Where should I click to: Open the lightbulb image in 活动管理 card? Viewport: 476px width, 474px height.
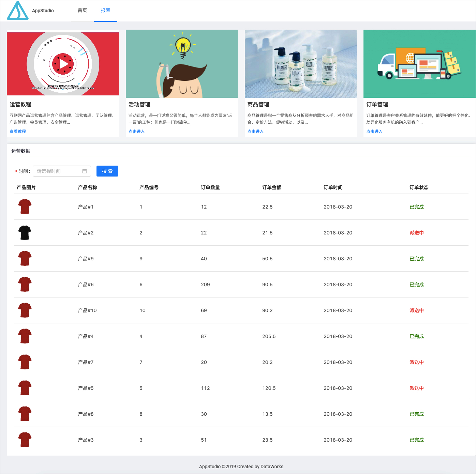coord(182,64)
